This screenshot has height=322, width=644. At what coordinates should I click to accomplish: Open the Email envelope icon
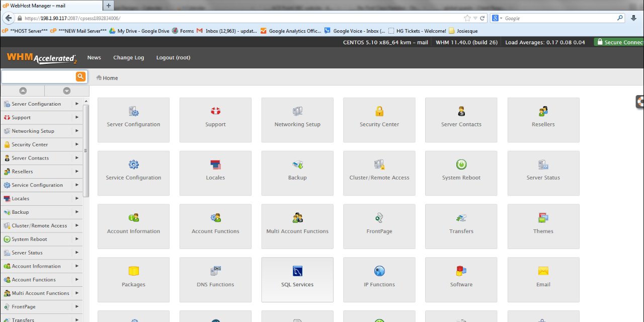[x=543, y=272]
